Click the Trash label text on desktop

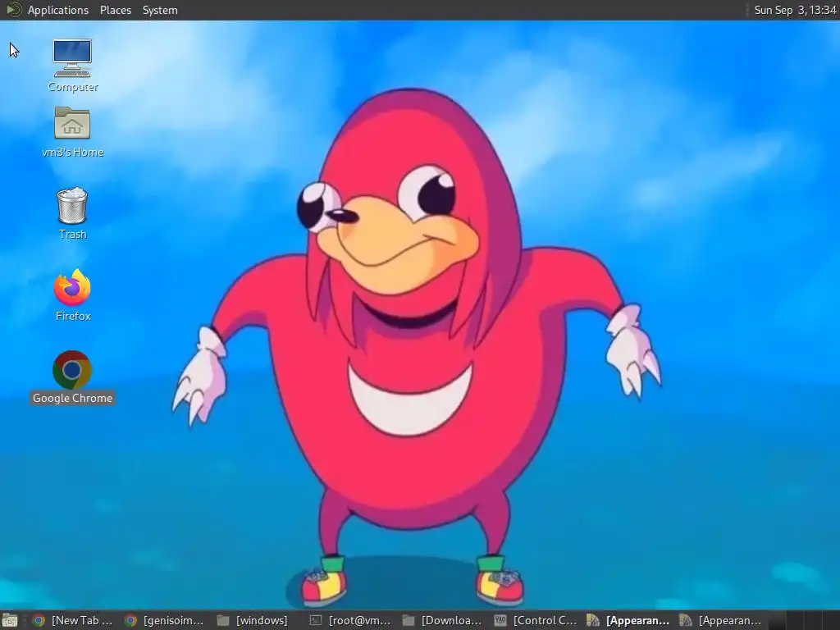72,234
